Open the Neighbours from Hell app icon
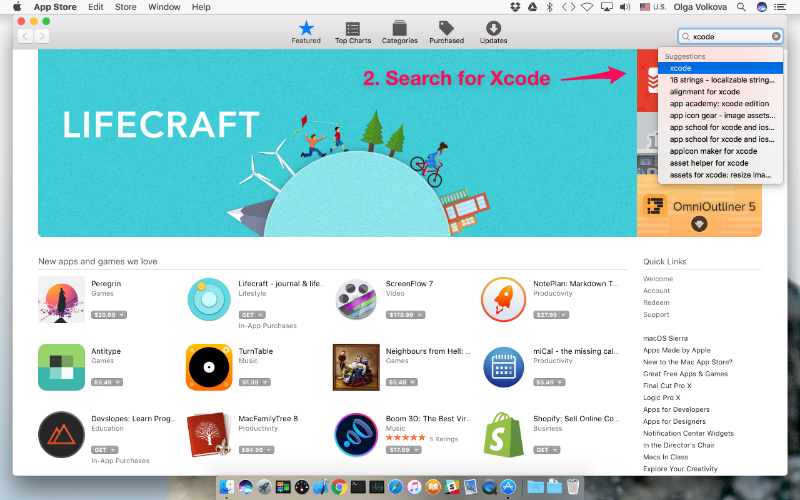800x500 pixels. point(356,367)
